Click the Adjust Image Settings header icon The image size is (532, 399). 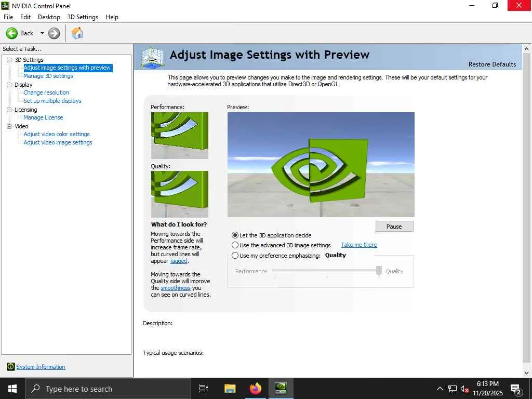click(153, 57)
